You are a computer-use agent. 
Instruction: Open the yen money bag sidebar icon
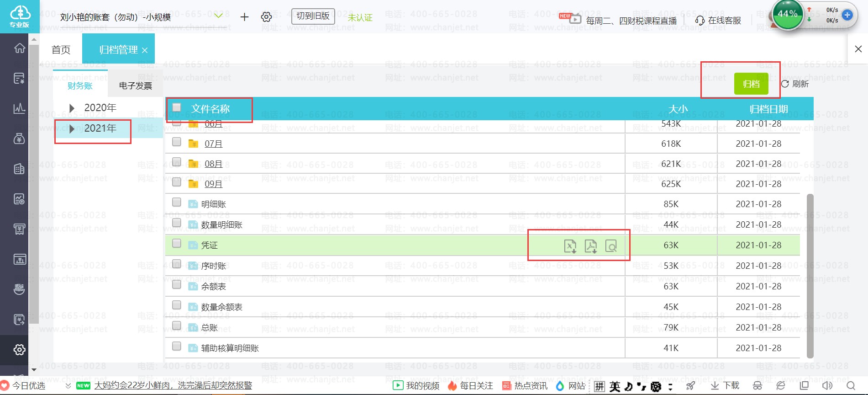coord(19,139)
